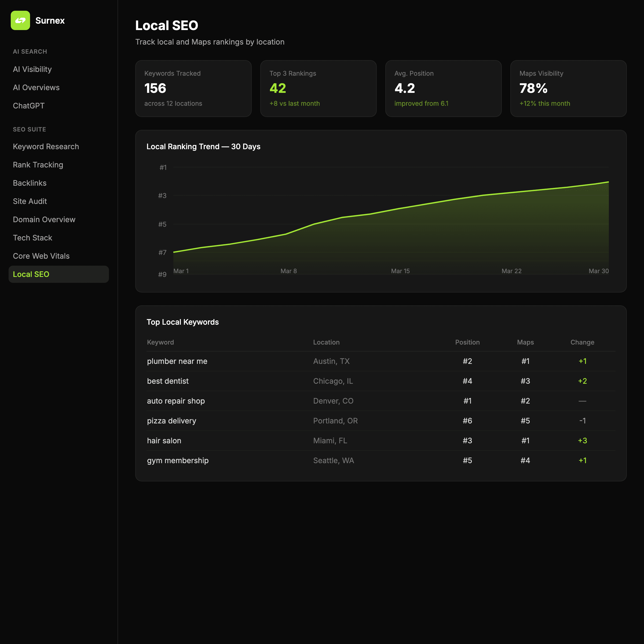
Task: Click Mar 30 end of trend line
Action: pos(608,182)
